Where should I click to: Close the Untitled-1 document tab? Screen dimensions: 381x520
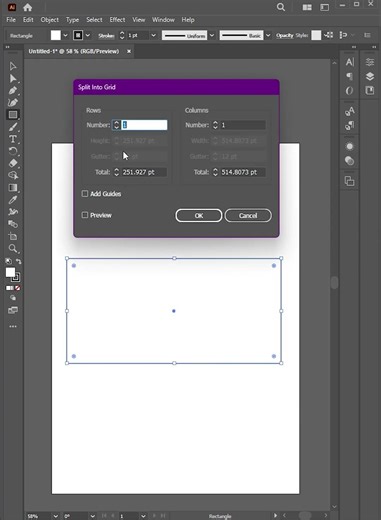pyautogui.click(x=129, y=51)
